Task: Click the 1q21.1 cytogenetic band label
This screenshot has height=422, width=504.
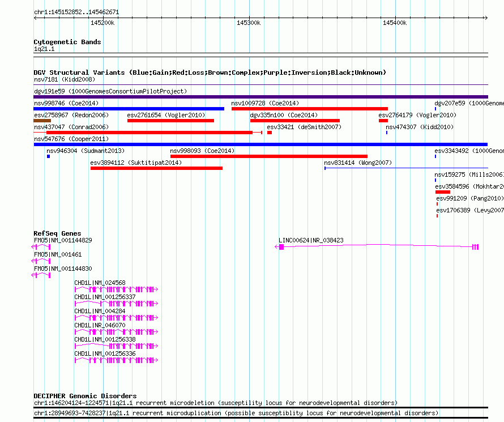Action: tap(44, 49)
